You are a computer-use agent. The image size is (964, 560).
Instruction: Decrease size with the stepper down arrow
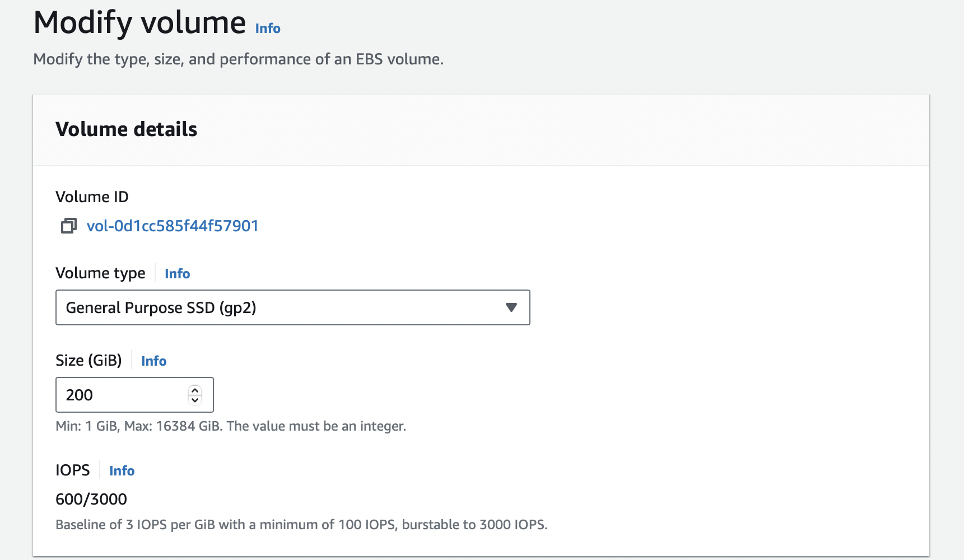click(x=195, y=400)
